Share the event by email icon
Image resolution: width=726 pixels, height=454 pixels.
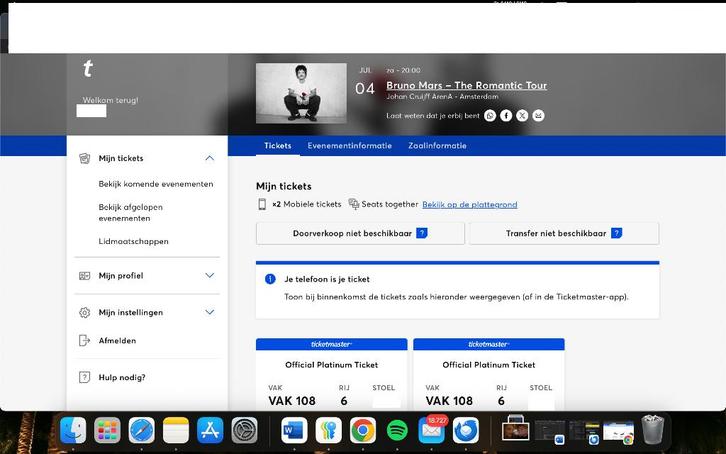click(538, 116)
